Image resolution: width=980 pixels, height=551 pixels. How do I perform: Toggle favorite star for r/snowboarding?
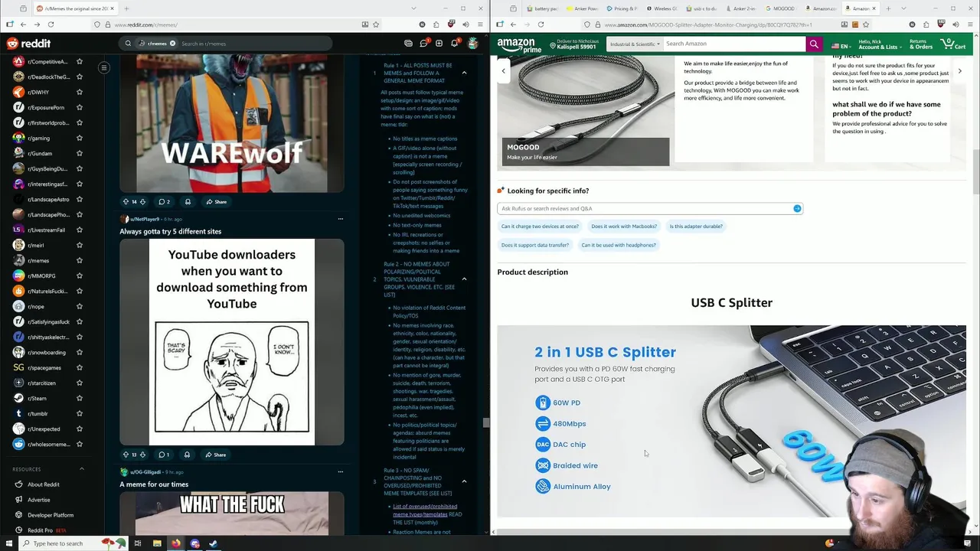click(x=79, y=352)
